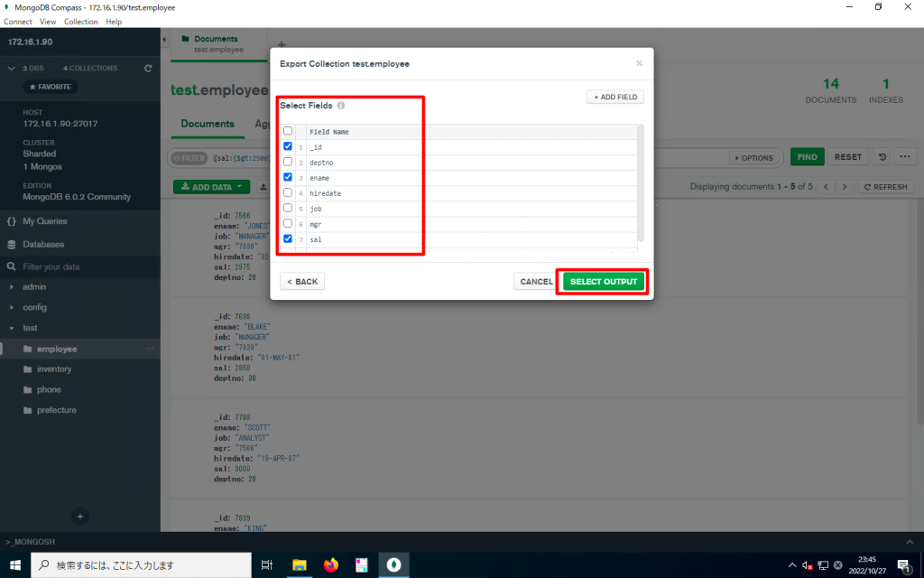Click the ADD FIELD button

click(x=614, y=97)
